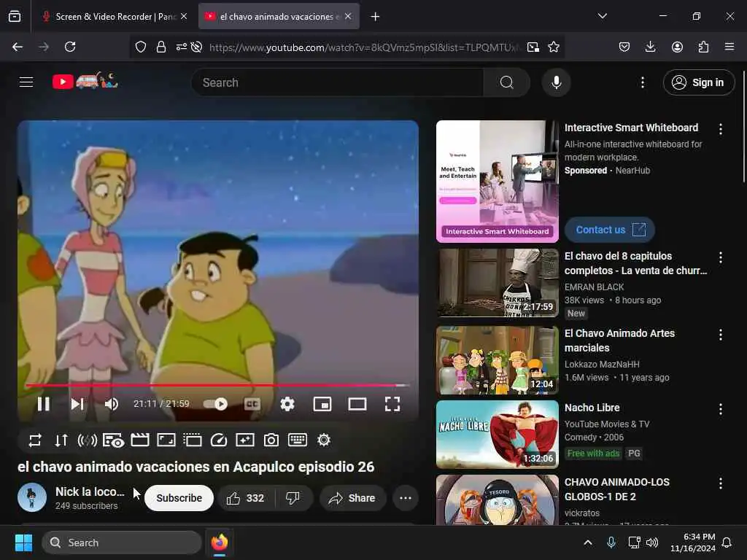Start voice search with microphone button
Screen dimensions: 747x560
click(556, 82)
